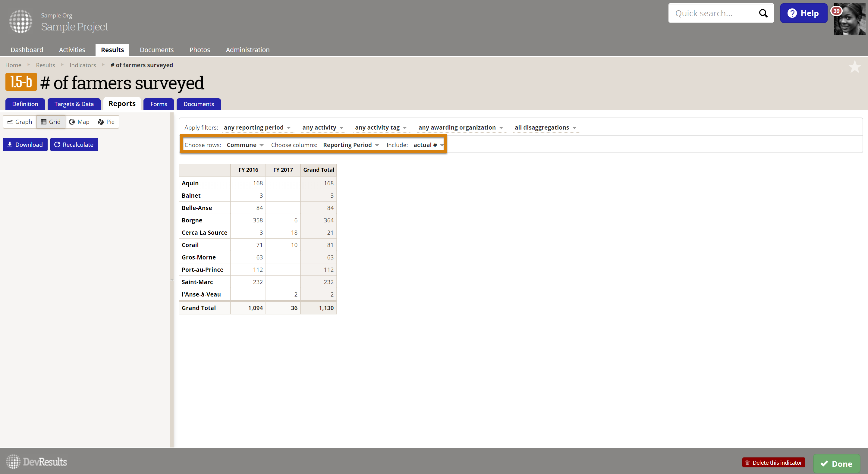Switch to Pie chart view
868x474 pixels.
(106, 122)
